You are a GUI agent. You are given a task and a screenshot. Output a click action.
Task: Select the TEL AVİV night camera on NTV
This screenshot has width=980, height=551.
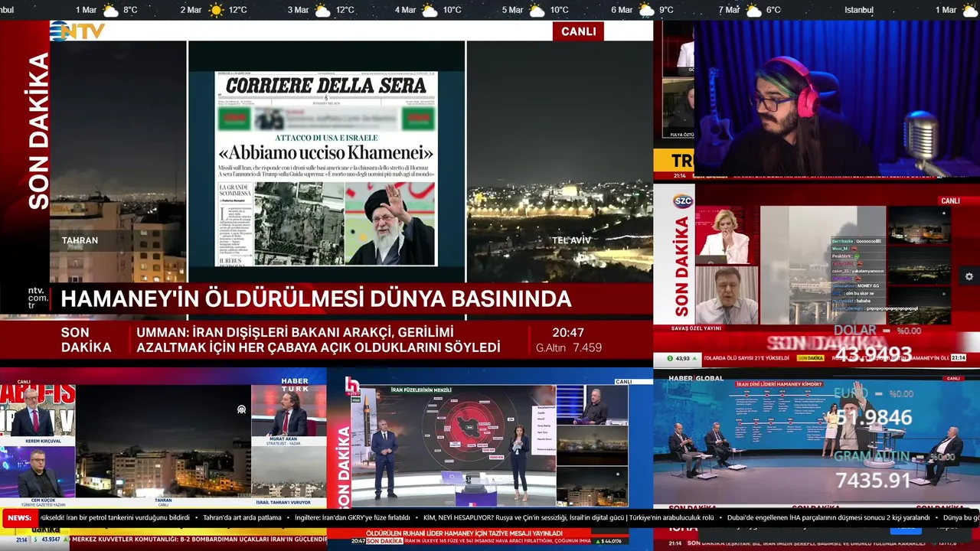pos(560,162)
